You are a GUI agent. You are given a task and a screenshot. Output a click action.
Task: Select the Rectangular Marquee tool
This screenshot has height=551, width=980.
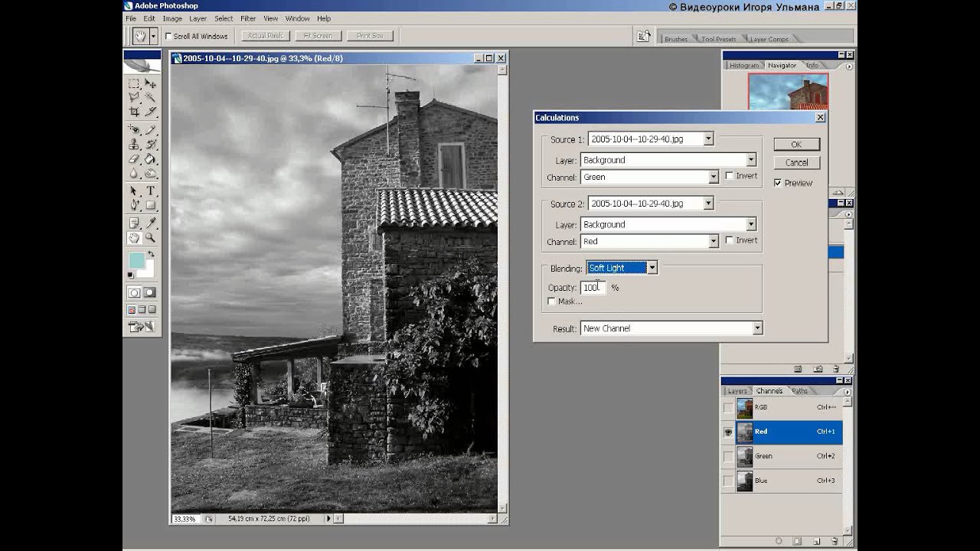pyautogui.click(x=134, y=83)
